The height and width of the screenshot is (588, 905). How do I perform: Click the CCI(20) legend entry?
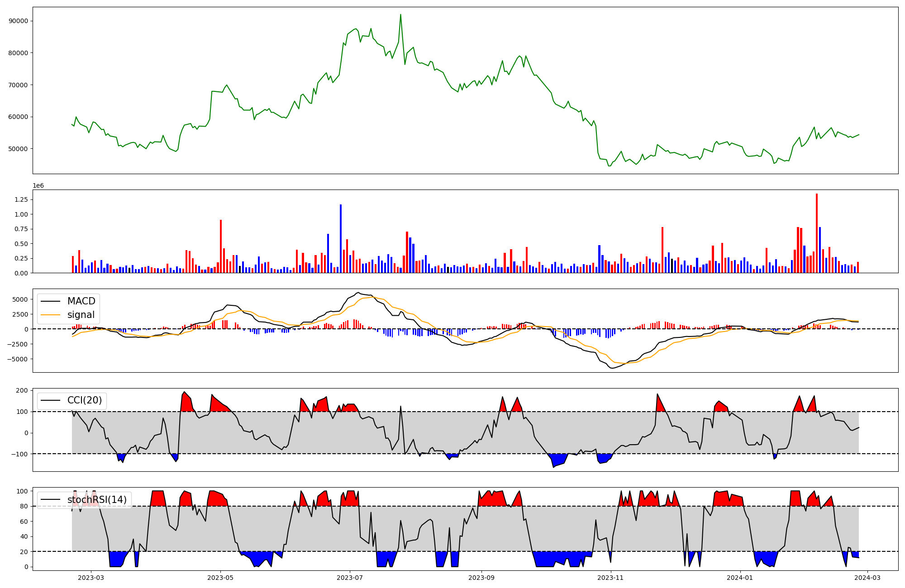(x=85, y=400)
